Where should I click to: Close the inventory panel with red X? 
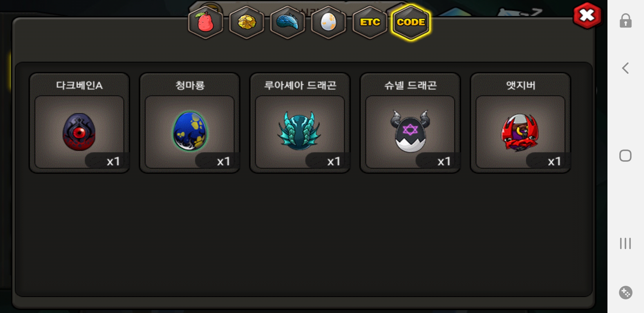click(587, 15)
